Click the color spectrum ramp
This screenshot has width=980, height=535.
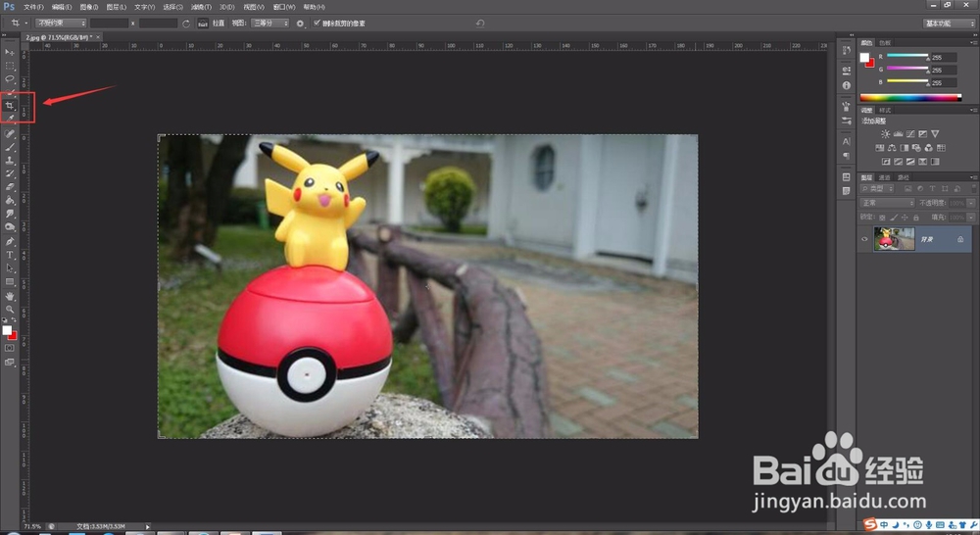[x=910, y=98]
